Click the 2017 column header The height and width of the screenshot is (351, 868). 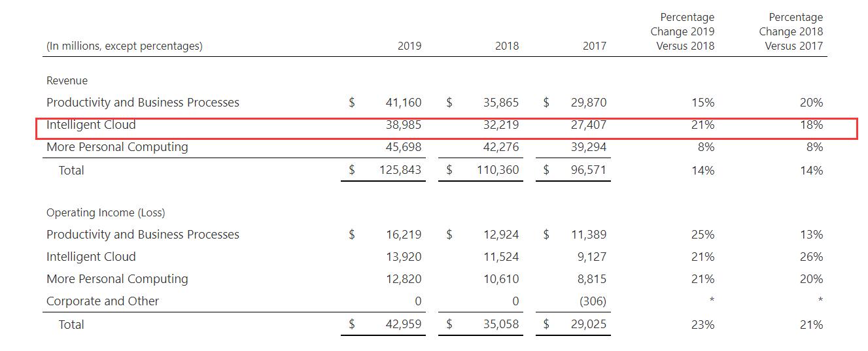pos(594,46)
